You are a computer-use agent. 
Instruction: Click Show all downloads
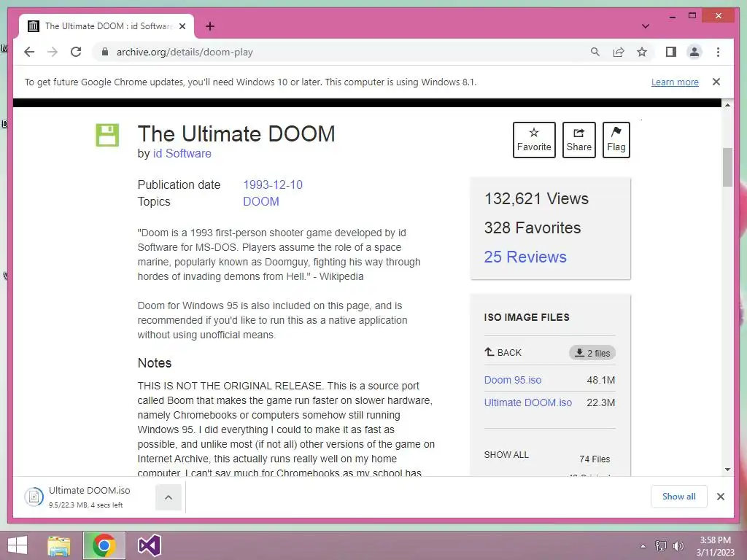679,497
